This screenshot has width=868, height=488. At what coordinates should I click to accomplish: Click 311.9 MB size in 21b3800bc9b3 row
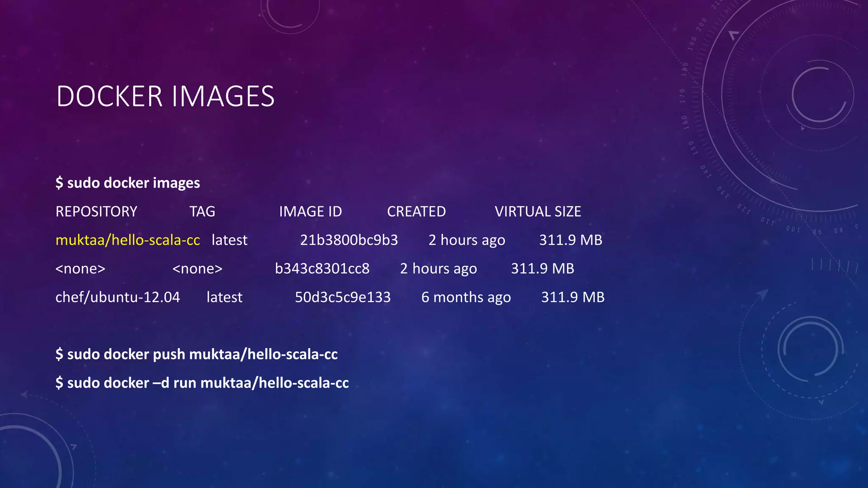(570, 240)
